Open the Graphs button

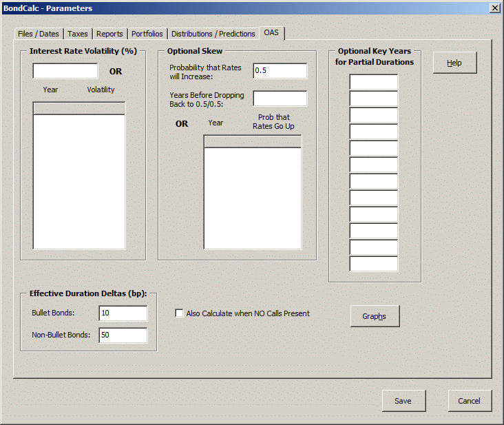click(x=375, y=316)
